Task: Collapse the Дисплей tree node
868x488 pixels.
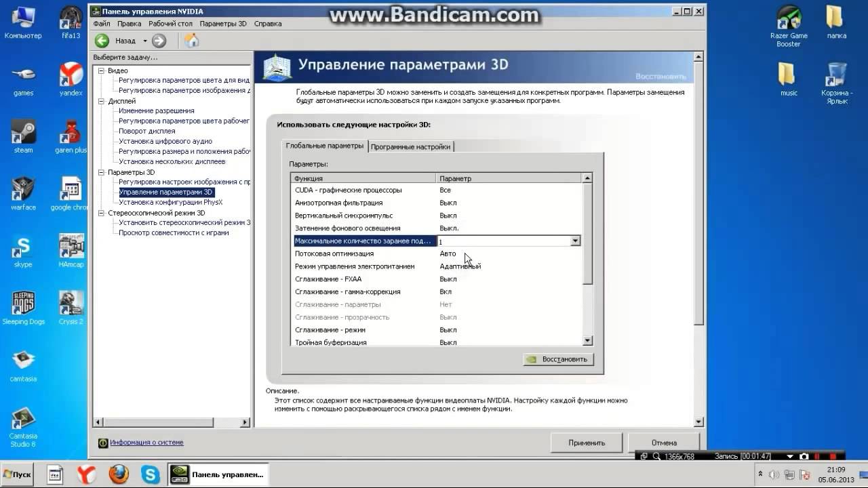Action: tap(101, 101)
